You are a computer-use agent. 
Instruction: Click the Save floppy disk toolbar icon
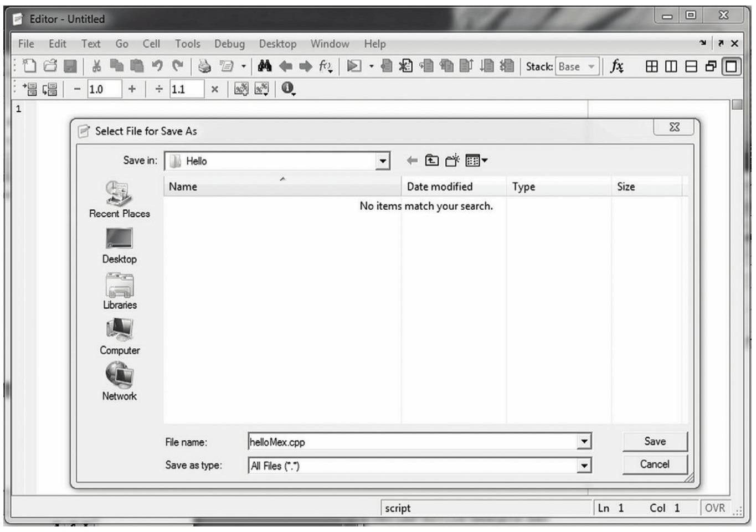pos(70,66)
